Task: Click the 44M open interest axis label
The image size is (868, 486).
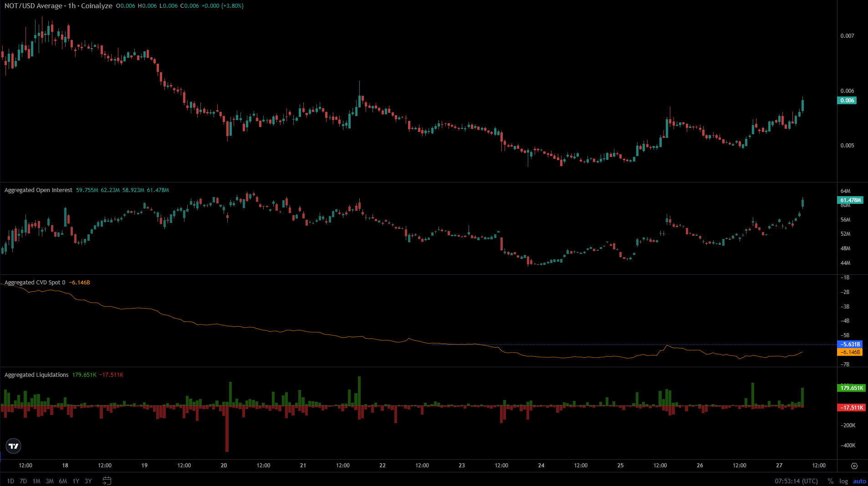Action: click(845, 263)
